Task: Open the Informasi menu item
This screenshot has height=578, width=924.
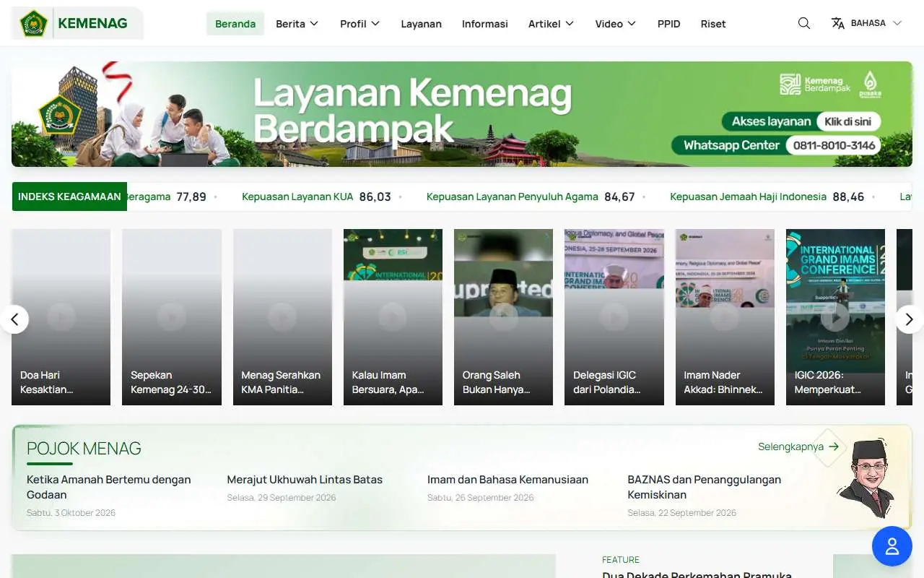Action: (x=485, y=24)
